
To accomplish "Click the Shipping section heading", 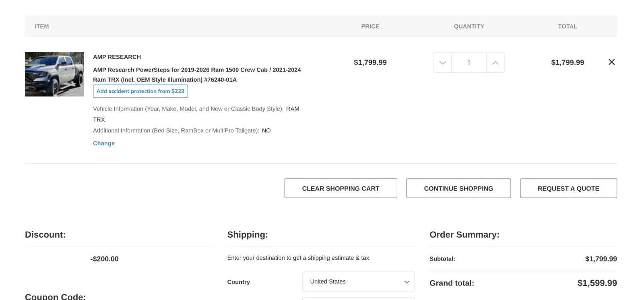I will tap(248, 234).
